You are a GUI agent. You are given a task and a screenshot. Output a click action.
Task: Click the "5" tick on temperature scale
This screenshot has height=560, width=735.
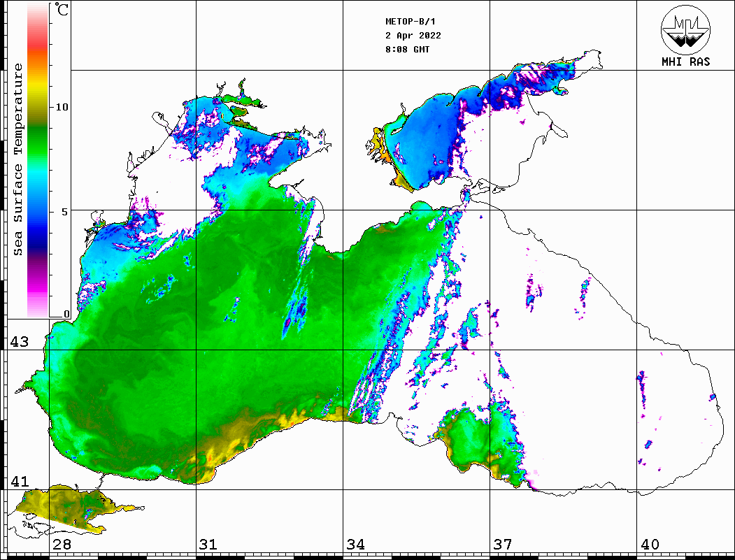pos(65,212)
